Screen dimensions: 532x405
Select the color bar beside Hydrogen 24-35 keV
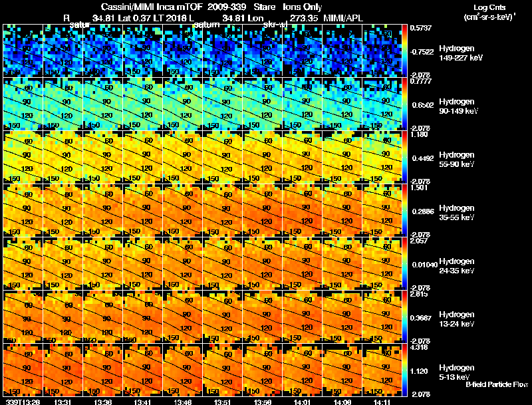coord(404,263)
